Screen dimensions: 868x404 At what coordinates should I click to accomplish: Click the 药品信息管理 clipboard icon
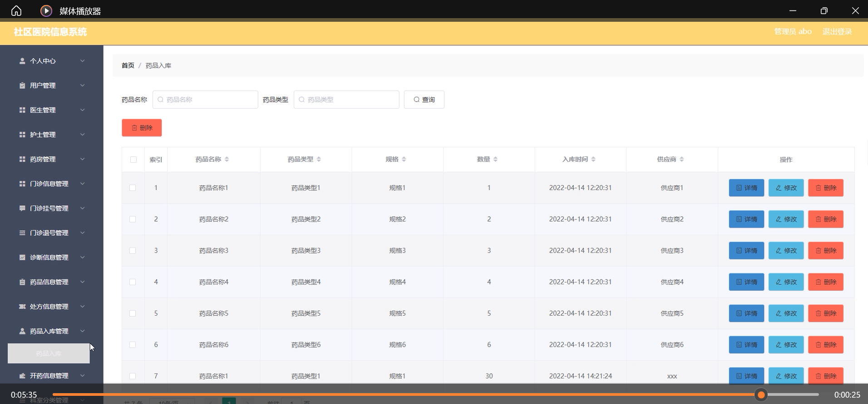pos(22,282)
